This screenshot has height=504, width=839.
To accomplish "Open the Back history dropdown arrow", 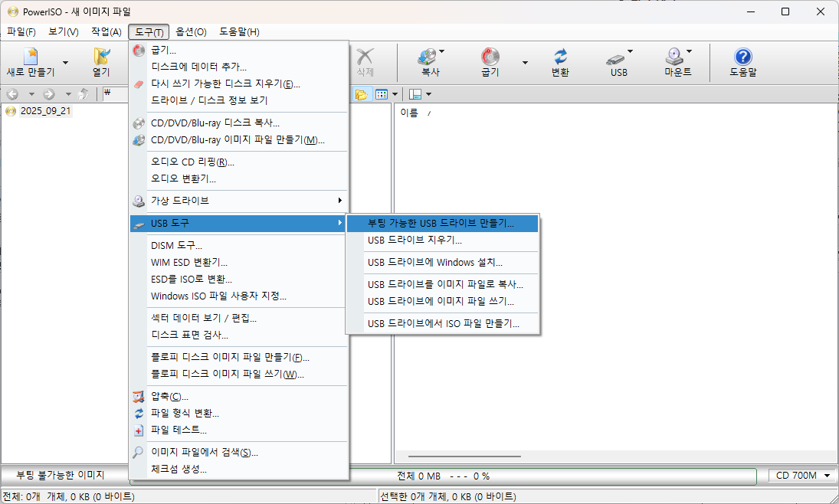I will pos(31,94).
